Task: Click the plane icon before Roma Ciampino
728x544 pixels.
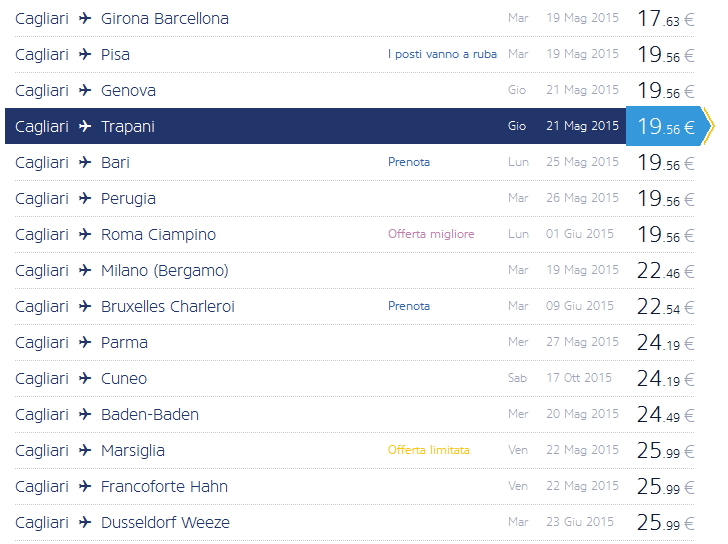Action: click(x=85, y=234)
